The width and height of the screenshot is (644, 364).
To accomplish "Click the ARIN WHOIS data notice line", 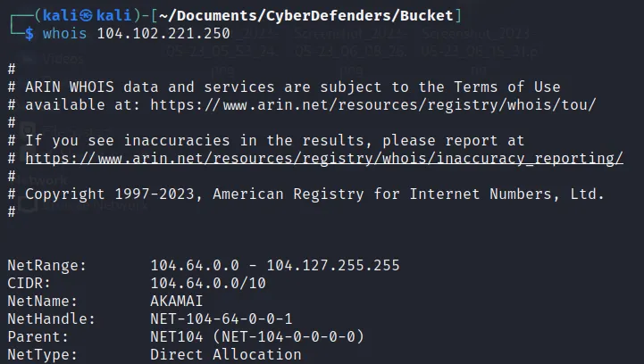I will click(293, 87).
